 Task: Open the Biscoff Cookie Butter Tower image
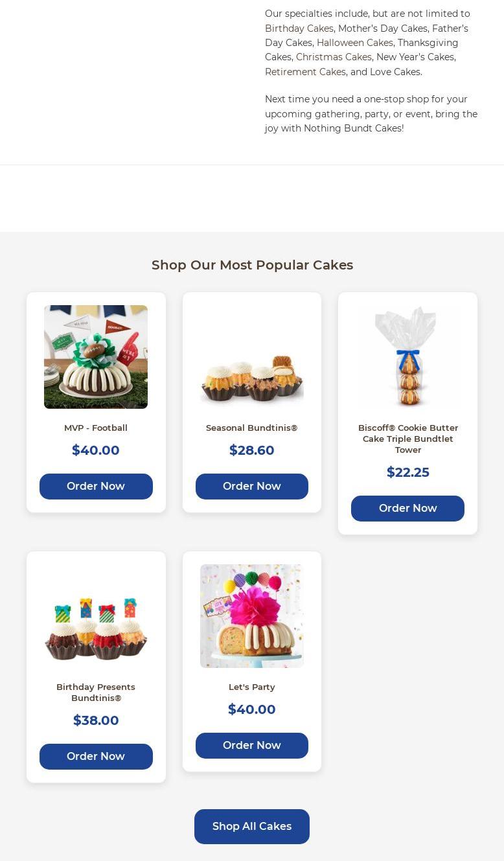(x=407, y=357)
